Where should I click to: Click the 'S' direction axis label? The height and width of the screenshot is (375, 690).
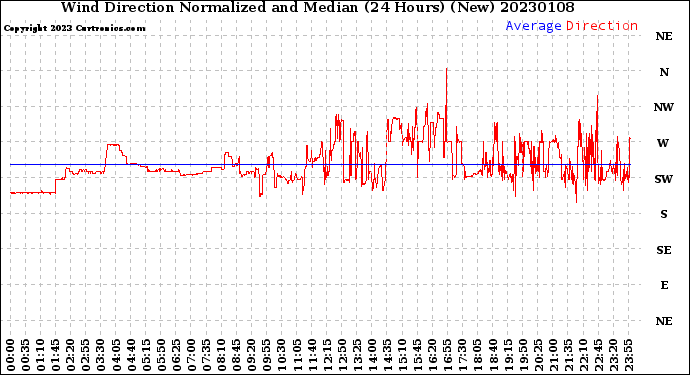pyautogui.click(x=664, y=214)
